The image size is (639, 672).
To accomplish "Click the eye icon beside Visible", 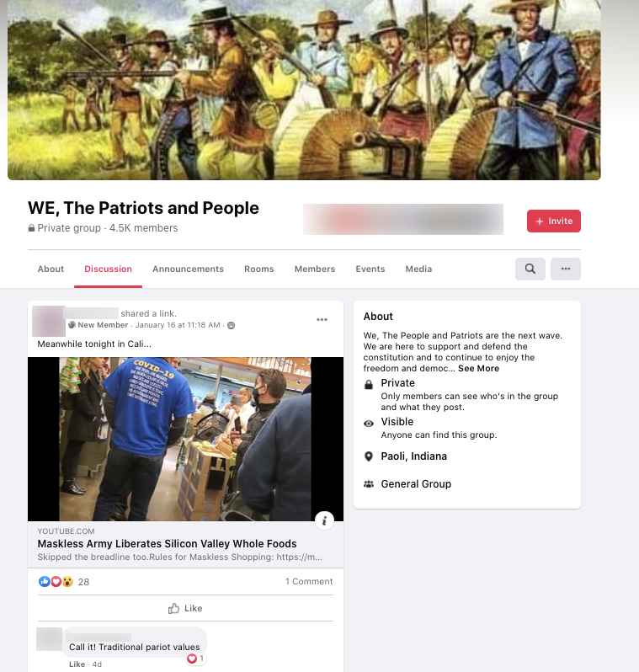I will [x=369, y=424].
